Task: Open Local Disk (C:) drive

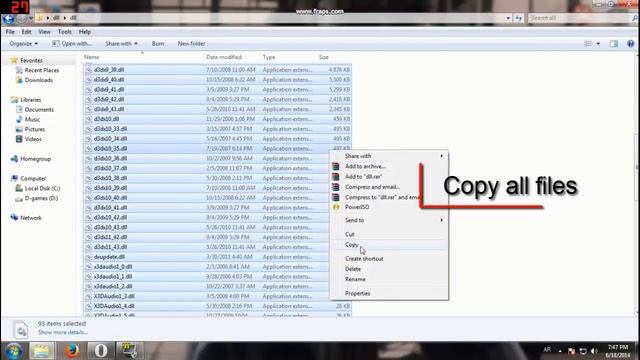Action: pyautogui.click(x=42, y=188)
